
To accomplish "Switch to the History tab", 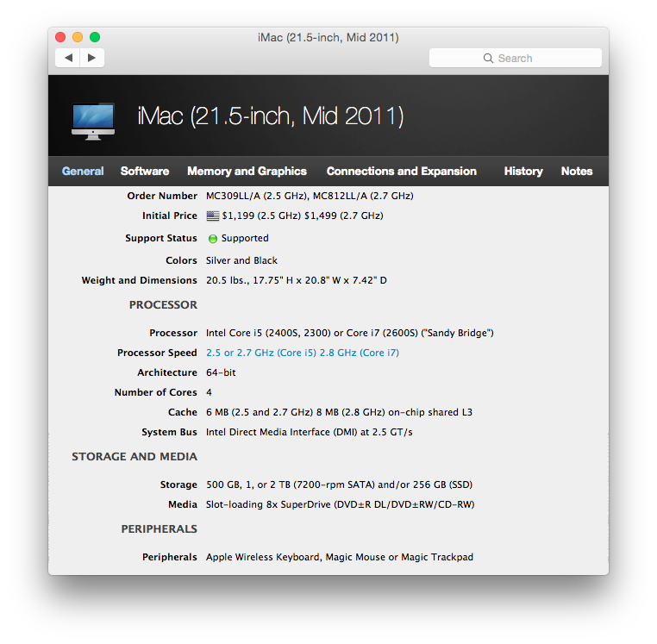I will tap(523, 171).
